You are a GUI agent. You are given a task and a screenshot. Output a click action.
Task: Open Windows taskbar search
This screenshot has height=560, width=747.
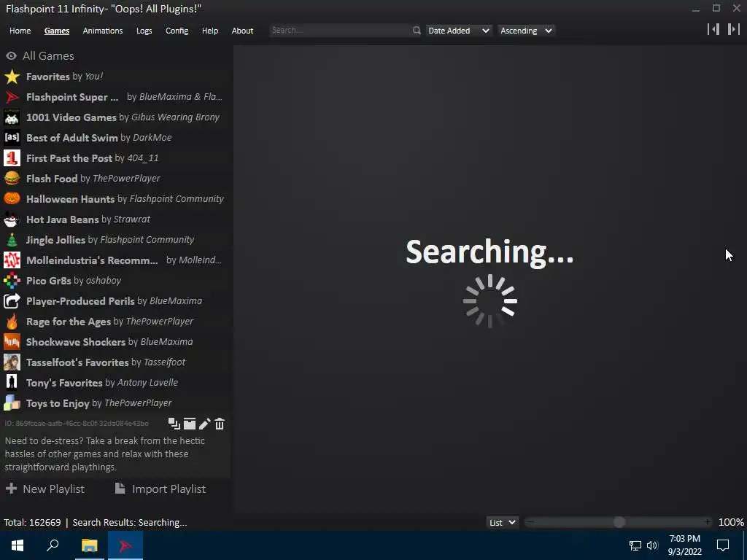point(53,545)
